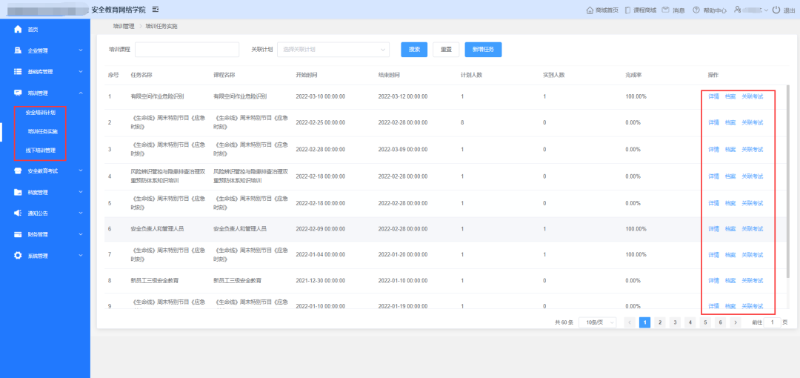Image resolution: width=800 pixels, height=378 pixels.
Task: Go to pagination page 6
Action: (x=720, y=322)
